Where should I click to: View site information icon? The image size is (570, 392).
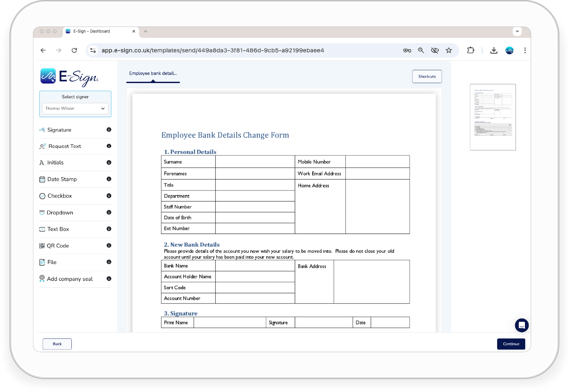coord(93,50)
